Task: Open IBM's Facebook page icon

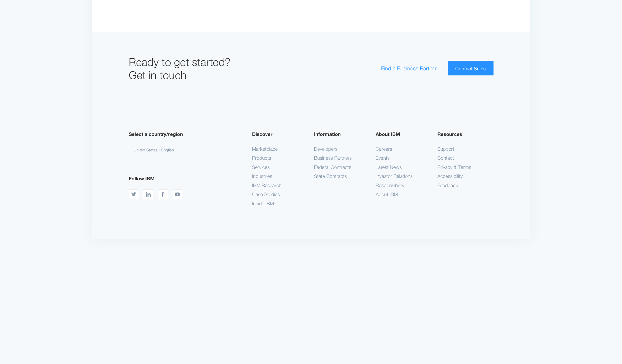Action: coord(163,194)
